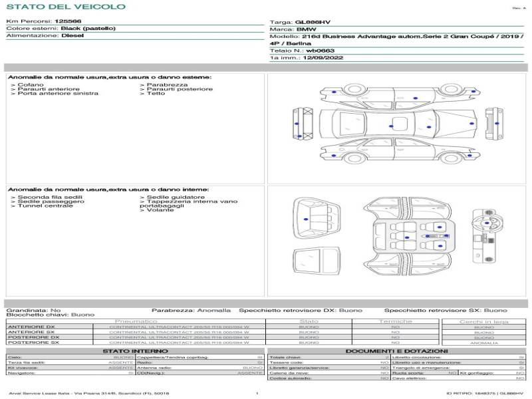
Task: Select "Blocchetto chiavi: Buono"
Action: 51,315
